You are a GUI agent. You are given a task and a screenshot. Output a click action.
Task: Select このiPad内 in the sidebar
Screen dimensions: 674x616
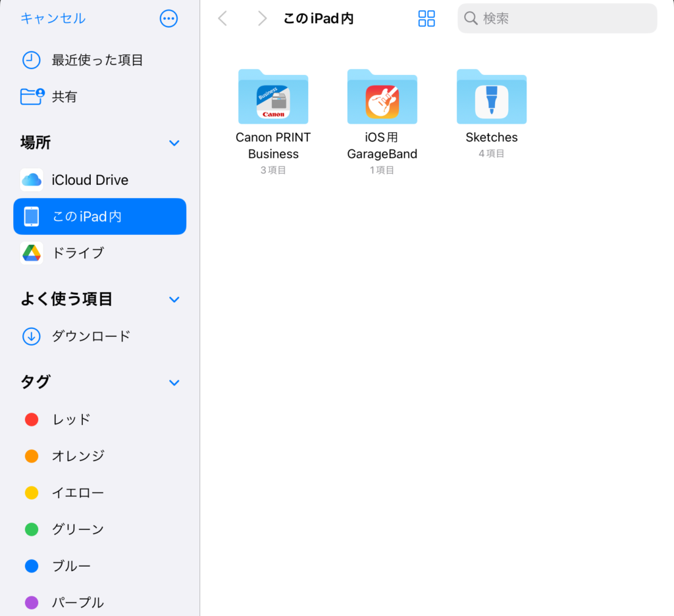[x=99, y=217]
